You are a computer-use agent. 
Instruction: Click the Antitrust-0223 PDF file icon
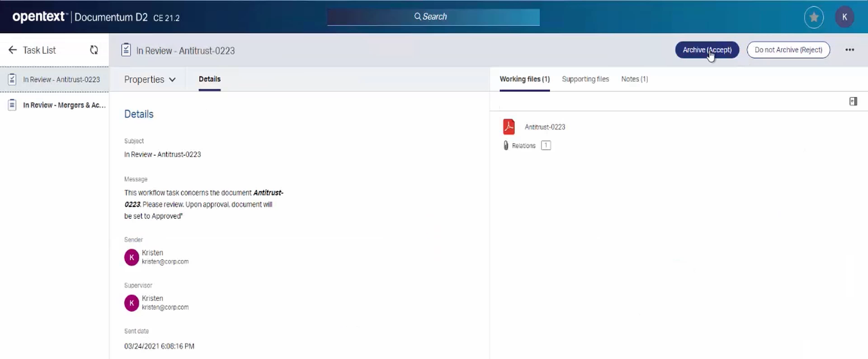pos(509,127)
